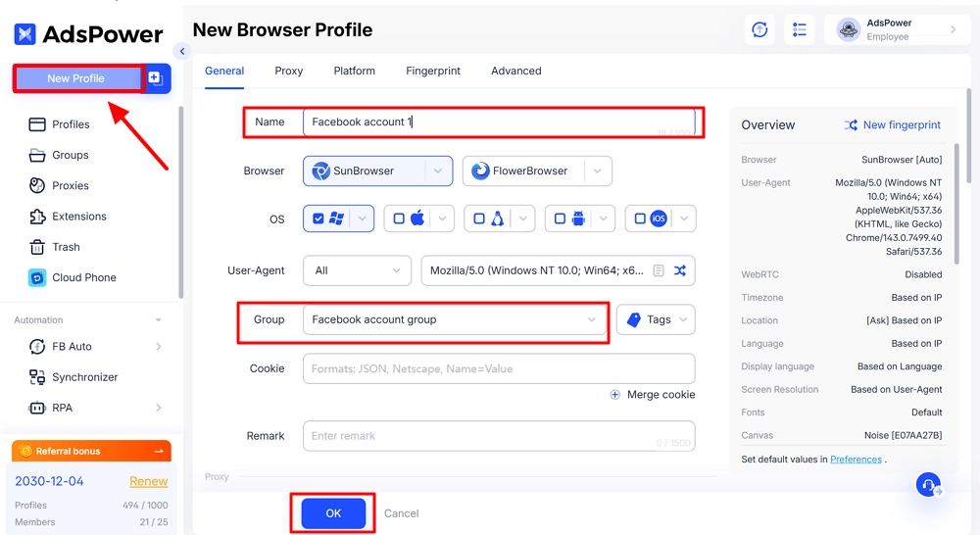This screenshot has height=535, width=980.
Task: Expand macOS version dropdown arrow
Action: (x=443, y=219)
